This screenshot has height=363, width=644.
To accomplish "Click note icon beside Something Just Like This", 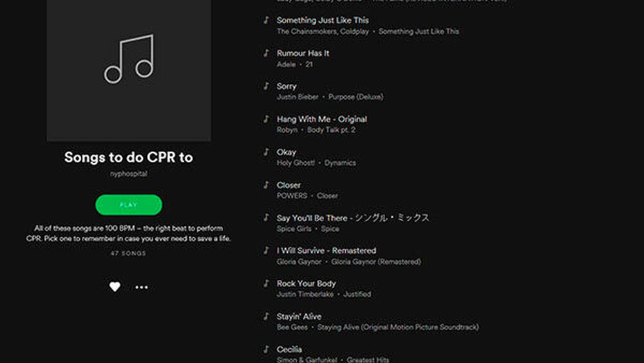I will click(x=266, y=20).
